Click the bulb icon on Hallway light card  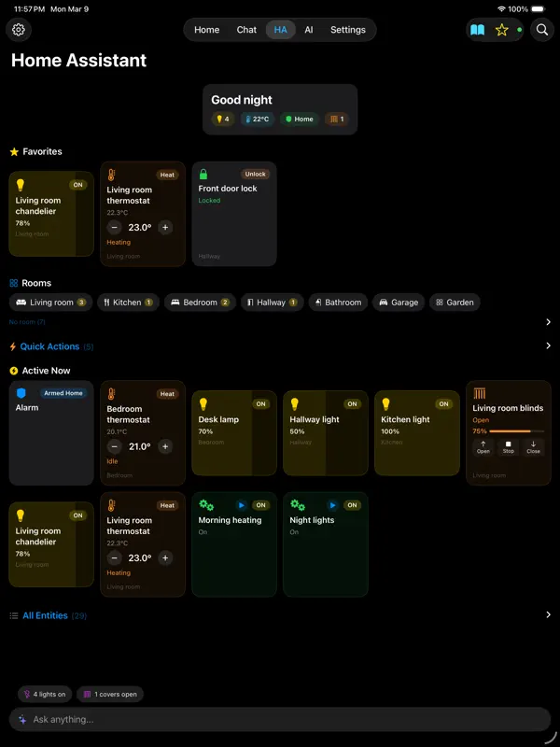(x=295, y=403)
